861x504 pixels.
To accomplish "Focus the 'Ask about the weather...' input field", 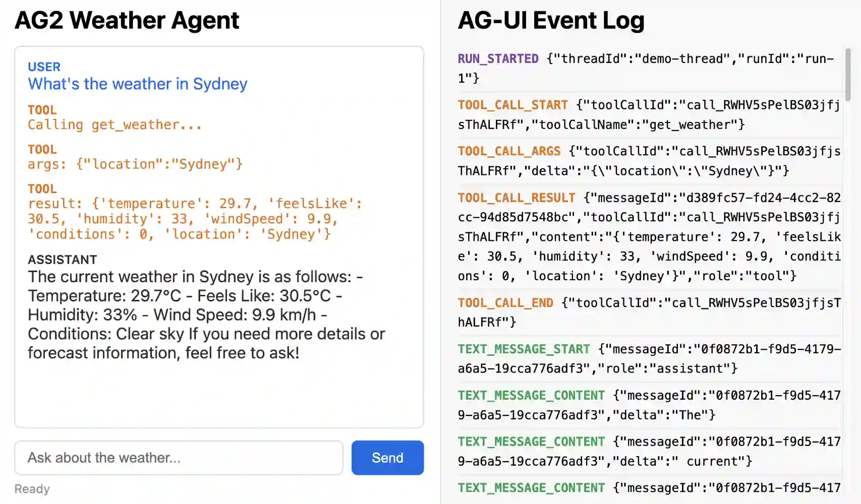I will tap(179, 458).
